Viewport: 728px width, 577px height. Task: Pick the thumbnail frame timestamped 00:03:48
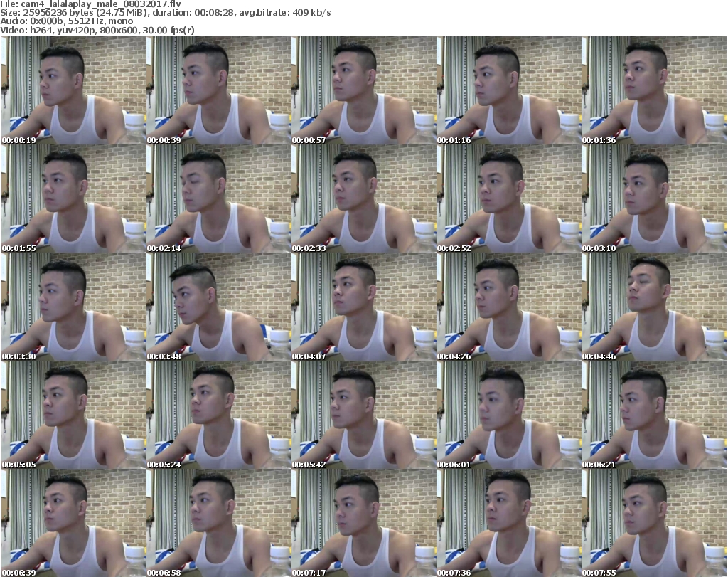(219, 307)
